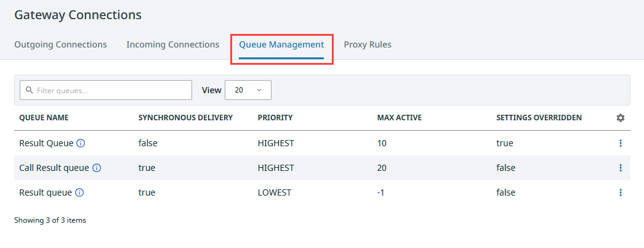Switch to Outgoing Connections tab
This screenshot has width=644, height=248.
pos(61,44)
